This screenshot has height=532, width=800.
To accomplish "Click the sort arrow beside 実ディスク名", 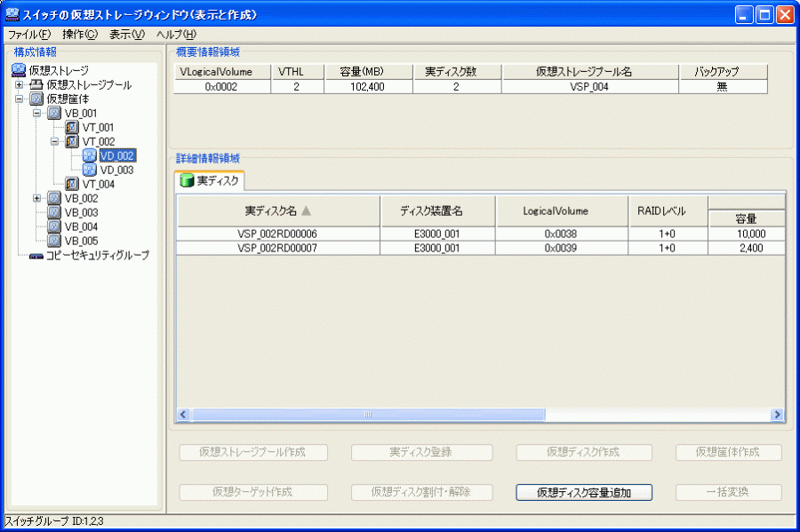I will tap(306, 210).
